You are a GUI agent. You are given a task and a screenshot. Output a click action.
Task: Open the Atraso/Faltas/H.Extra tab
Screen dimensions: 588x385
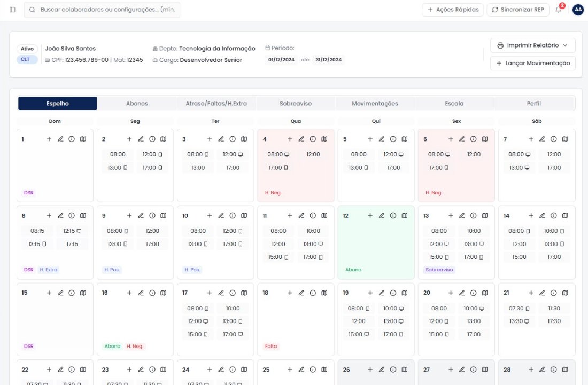pyautogui.click(x=216, y=104)
